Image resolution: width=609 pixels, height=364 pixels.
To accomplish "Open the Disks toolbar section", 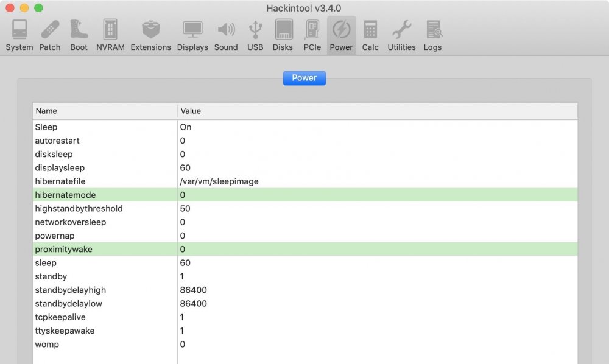I will click(283, 36).
